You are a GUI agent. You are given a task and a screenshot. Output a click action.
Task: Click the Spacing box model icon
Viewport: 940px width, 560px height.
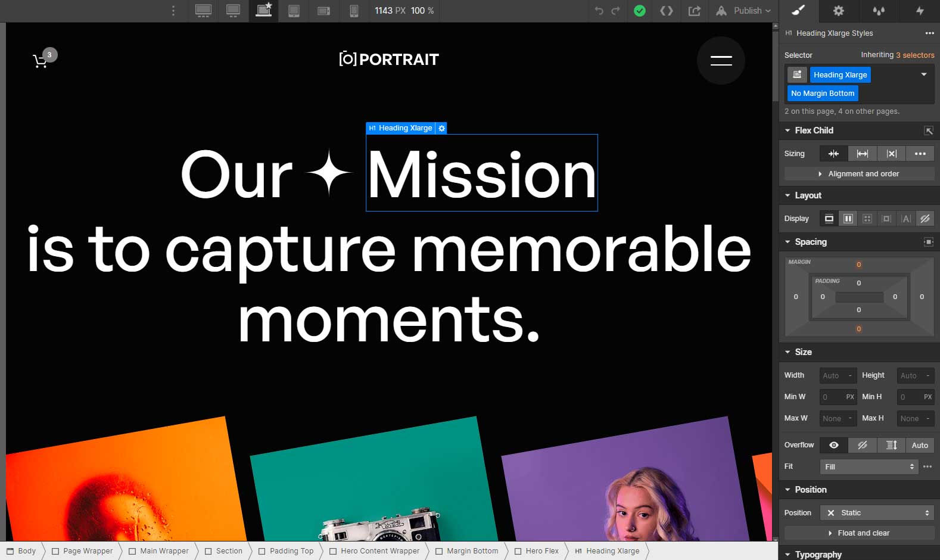tap(928, 242)
